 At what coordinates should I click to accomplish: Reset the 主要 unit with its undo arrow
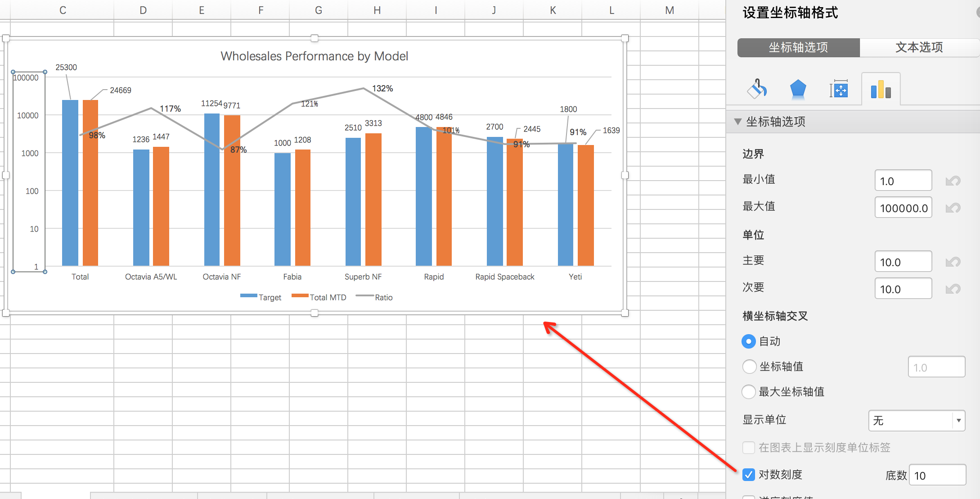point(953,262)
